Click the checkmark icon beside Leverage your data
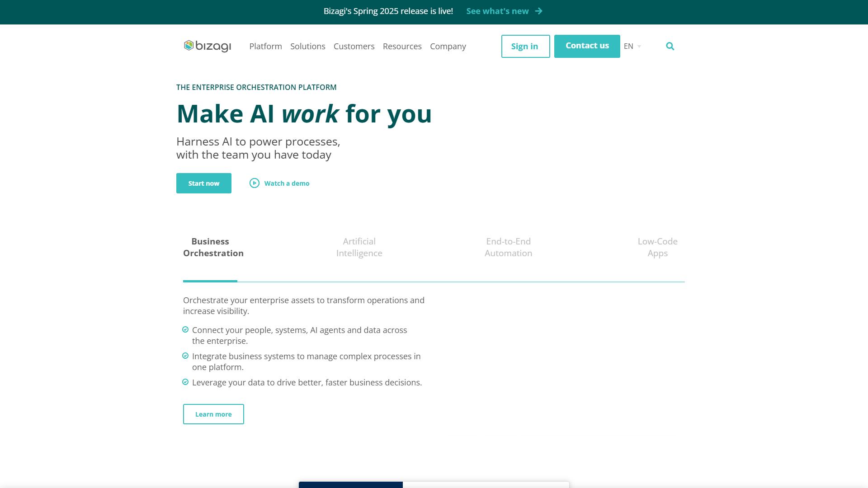868x488 pixels. click(185, 382)
